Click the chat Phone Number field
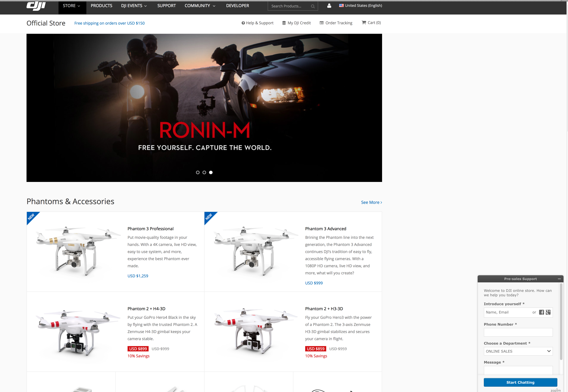568x392 pixels. tap(518, 332)
